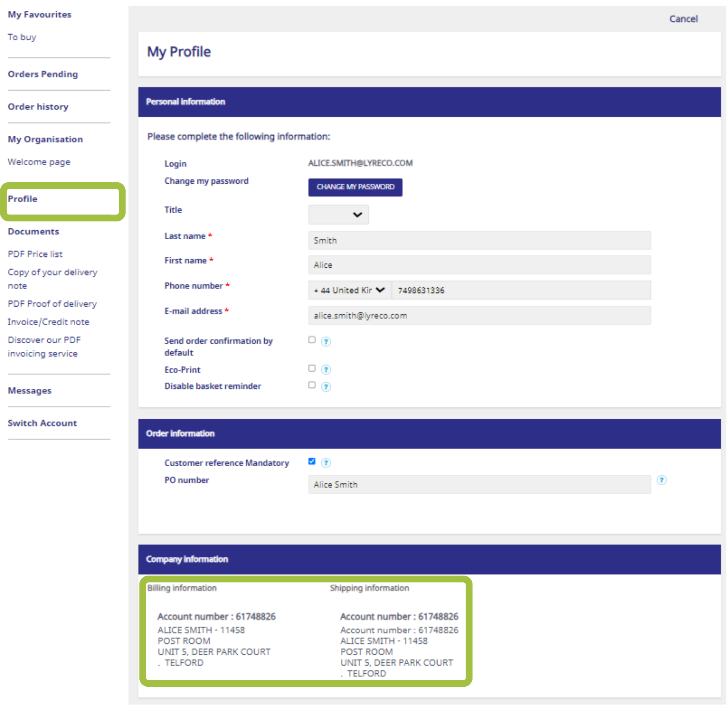Screen dimensions: 728x710
Task: Navigate to Order history
Action: (38, 107)
